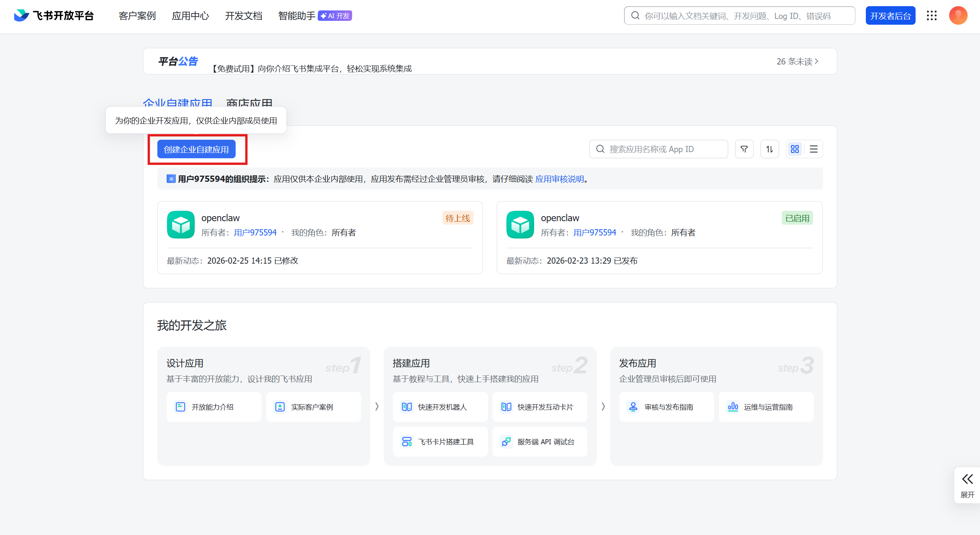
Task: Click 开发者后台 button
Action: point(890,16)
